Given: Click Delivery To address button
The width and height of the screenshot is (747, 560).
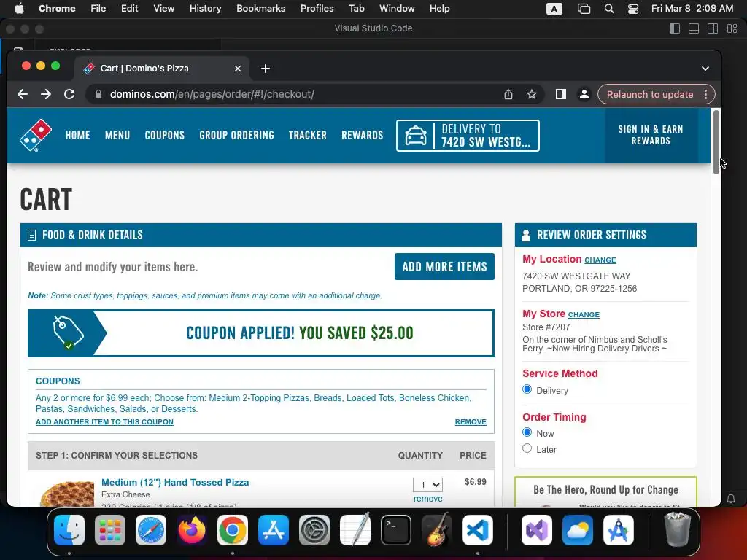Looking at the screenshot, I should click(x=468, y=136).
